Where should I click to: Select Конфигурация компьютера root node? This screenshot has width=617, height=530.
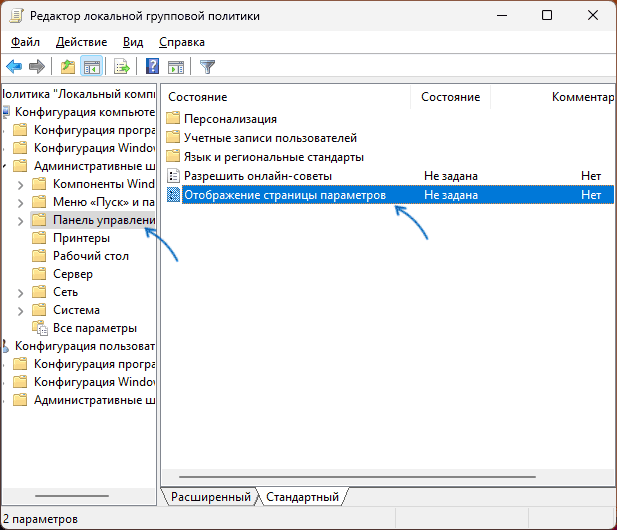tap(85, 112)
